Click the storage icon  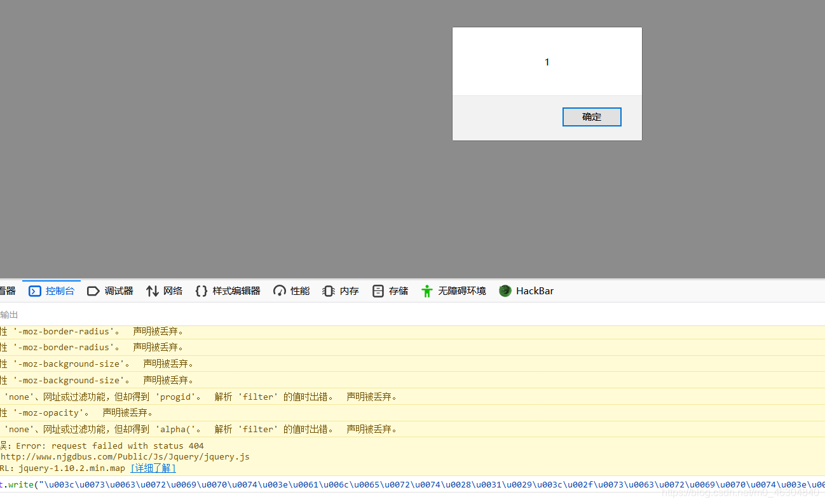pyautogui.click(x=378, y=291)
